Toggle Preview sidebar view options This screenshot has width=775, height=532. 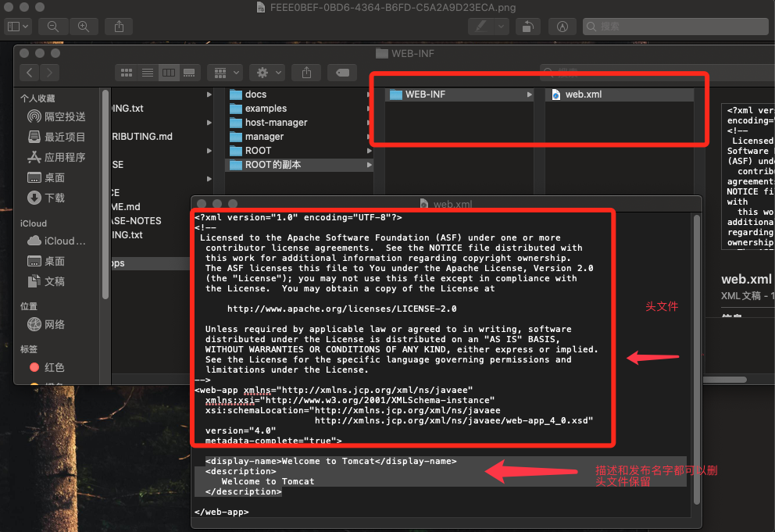point(16,26)
